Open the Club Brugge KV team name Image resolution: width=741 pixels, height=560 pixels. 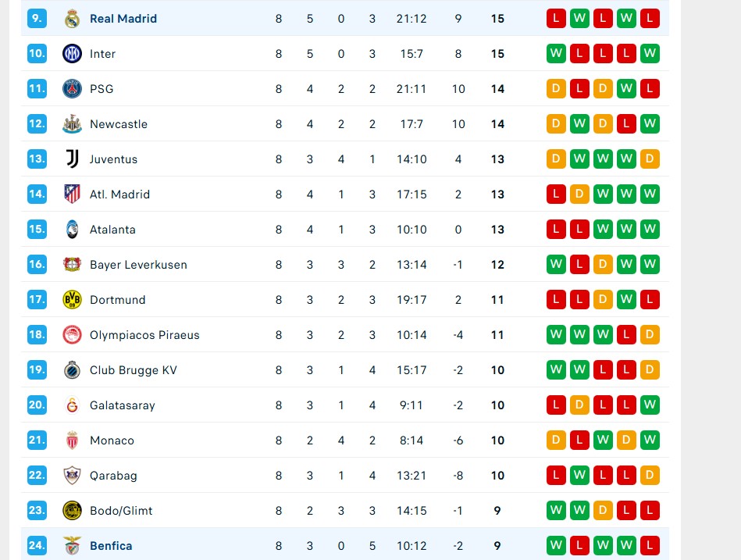[134, 370]
